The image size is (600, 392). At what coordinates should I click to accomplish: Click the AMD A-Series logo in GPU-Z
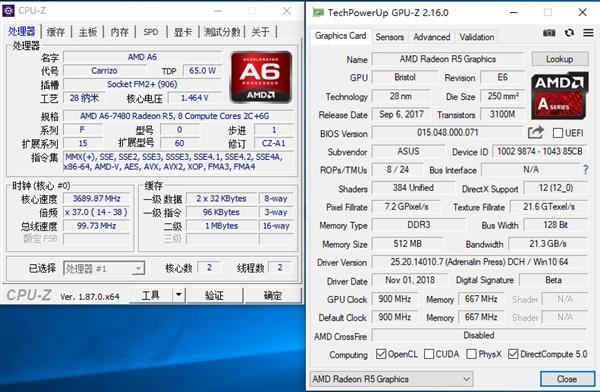tap(559, 96)
